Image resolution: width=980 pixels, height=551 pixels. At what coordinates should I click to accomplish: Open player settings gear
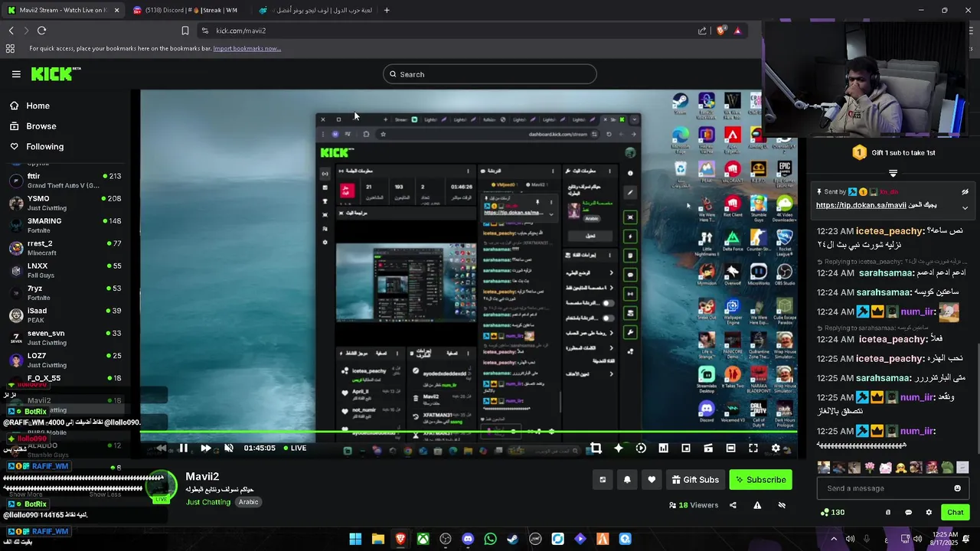[776, 448]
